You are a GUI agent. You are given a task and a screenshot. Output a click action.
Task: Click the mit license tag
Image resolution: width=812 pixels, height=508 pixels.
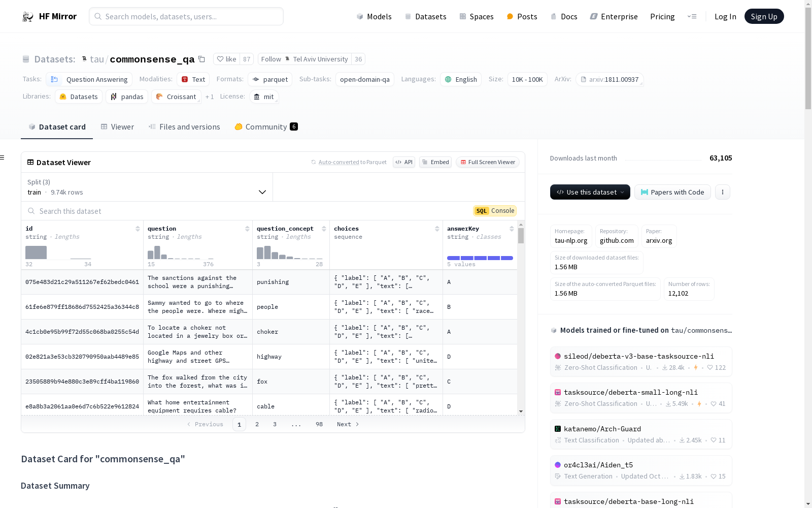pos(264,97)
